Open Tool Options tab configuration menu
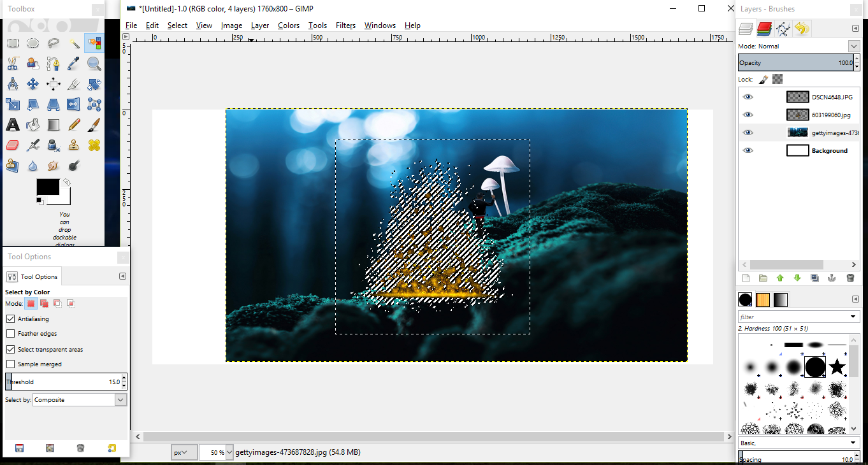 coord(122,276)
